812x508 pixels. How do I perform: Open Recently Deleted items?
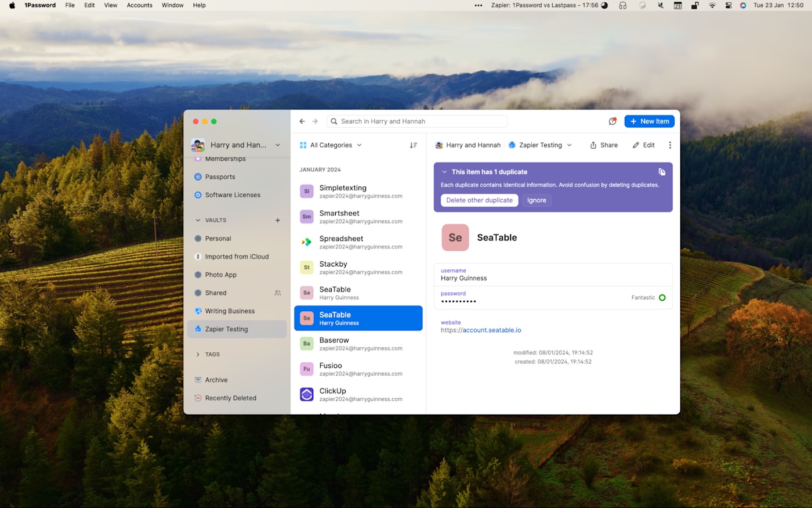237,398
